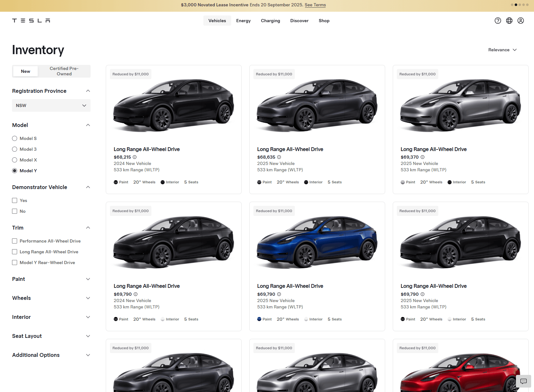Screen dimensions: 534x392
Task: Open the Shop menu
Action: click(324, 21)
